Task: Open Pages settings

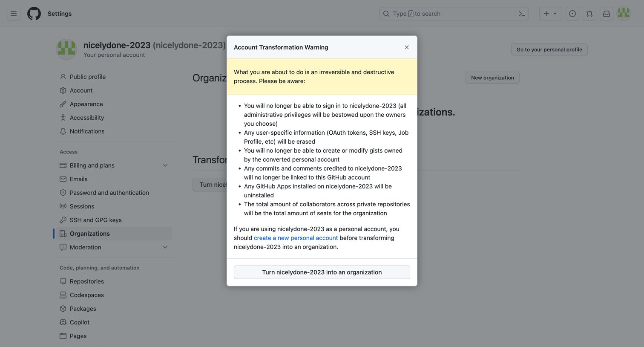Action: [114, 336]
